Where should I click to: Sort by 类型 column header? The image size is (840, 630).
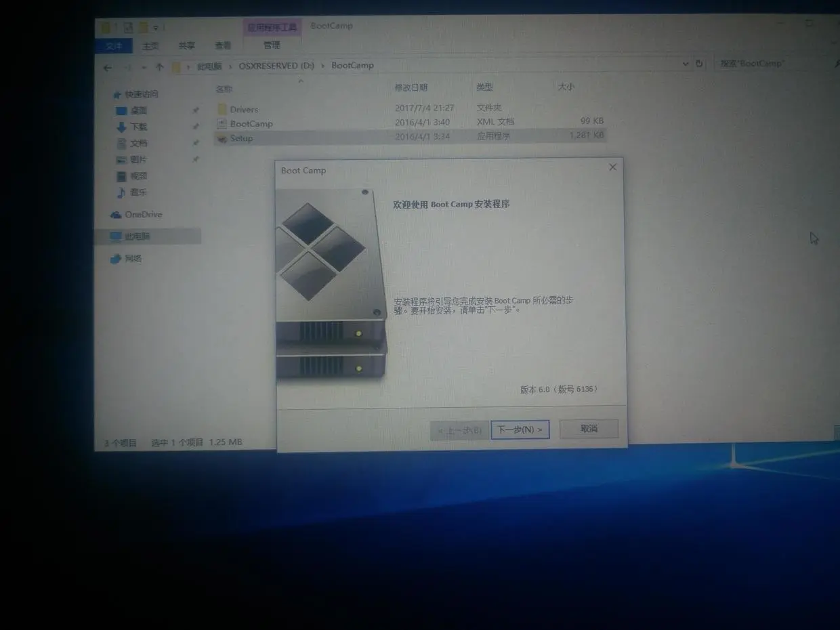(x=484, y=87)
